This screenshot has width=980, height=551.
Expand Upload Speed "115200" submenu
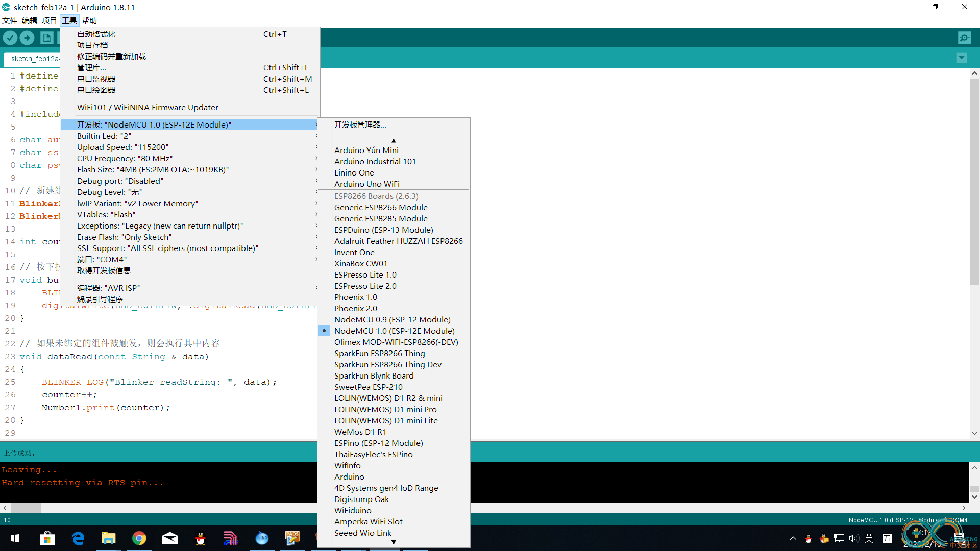[x=190, y=147]
